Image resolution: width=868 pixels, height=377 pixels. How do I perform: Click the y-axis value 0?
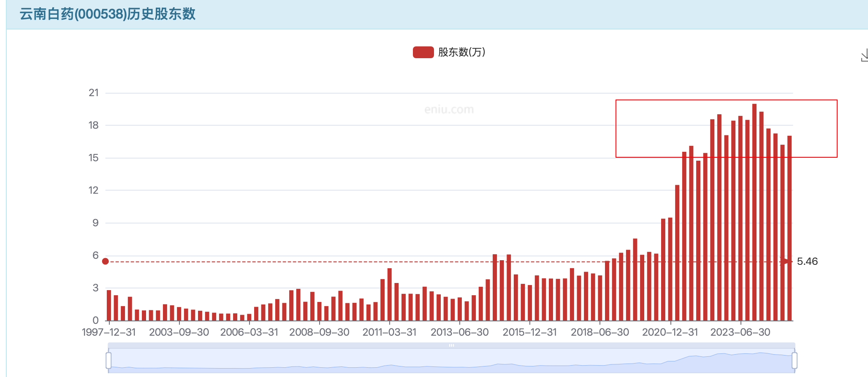click(96, 320)
